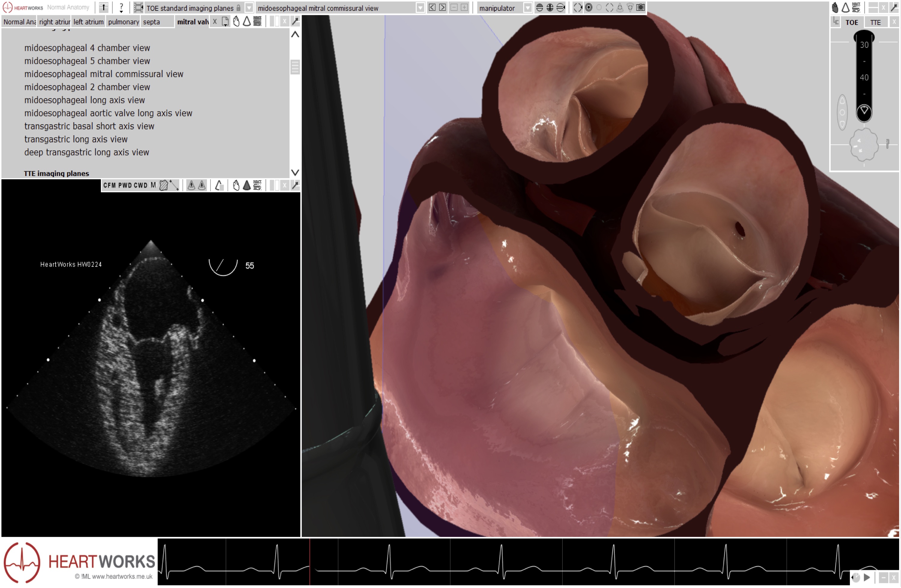The width and height of the screenshot is (901, 588).
Task: Open midoesophageal 5 chamber view
Action: pos(87,61)
